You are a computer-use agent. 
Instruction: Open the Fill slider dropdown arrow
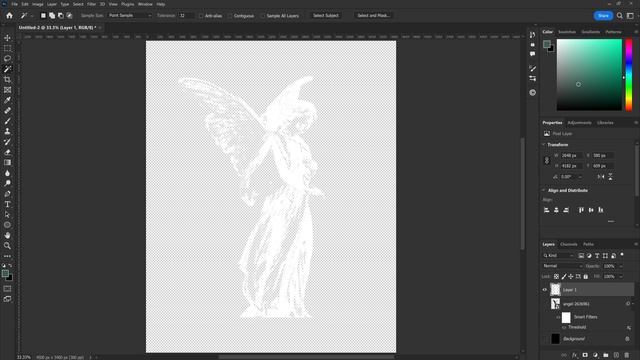tap(621, 277)
